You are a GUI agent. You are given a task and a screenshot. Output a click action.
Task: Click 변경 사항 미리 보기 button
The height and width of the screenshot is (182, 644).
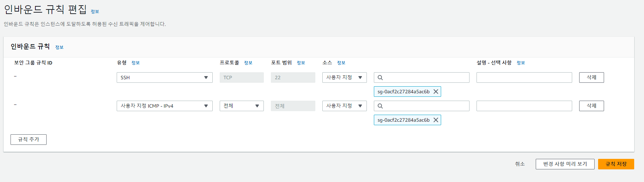[565, 164]
